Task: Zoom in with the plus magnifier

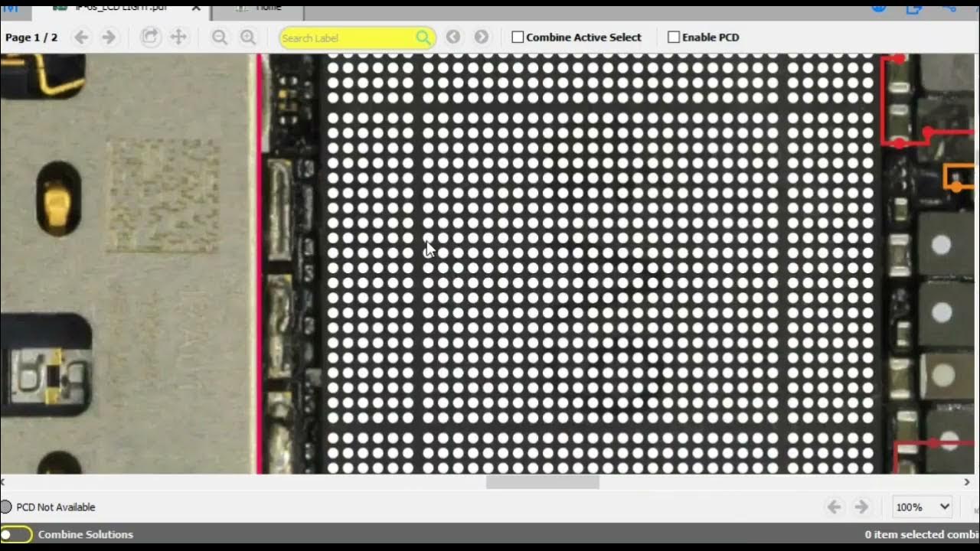Action: [247, 37]
